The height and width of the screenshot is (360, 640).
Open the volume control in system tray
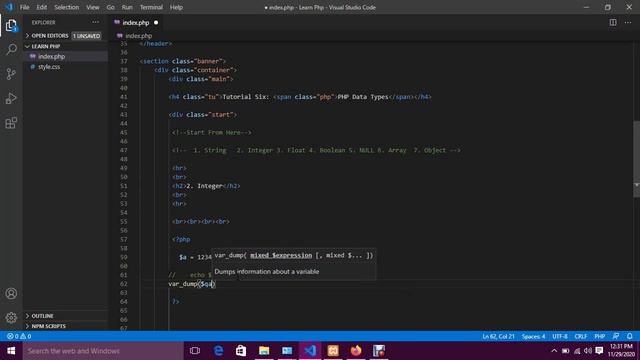[x=588, y=351]
